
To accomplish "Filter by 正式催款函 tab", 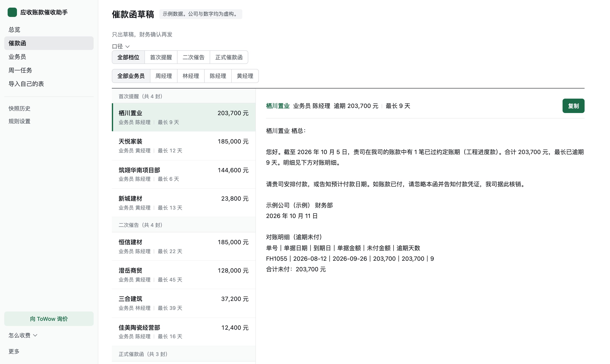I will point(229,57).
